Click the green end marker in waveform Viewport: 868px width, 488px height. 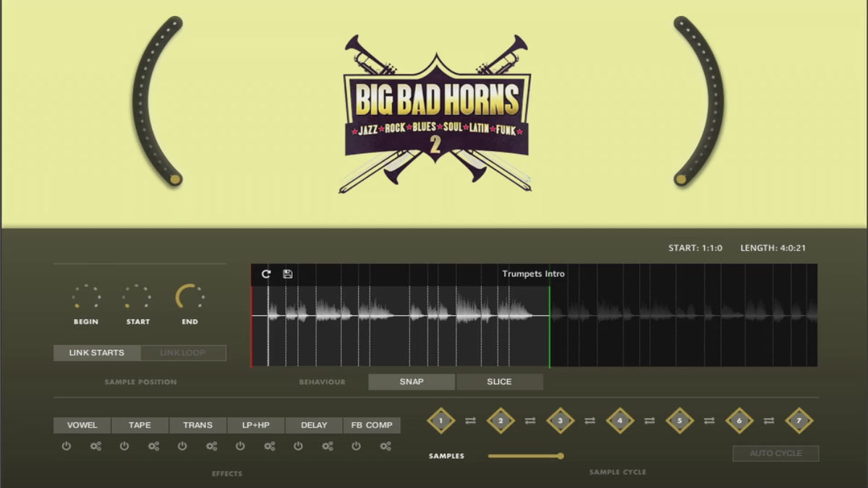click(550, 325)
